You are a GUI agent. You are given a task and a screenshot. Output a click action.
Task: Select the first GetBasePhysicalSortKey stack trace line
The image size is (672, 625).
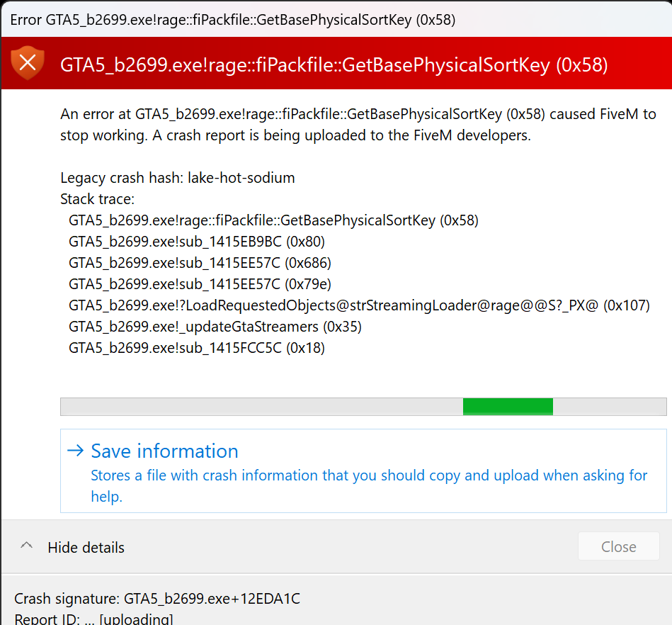point(273,220)
